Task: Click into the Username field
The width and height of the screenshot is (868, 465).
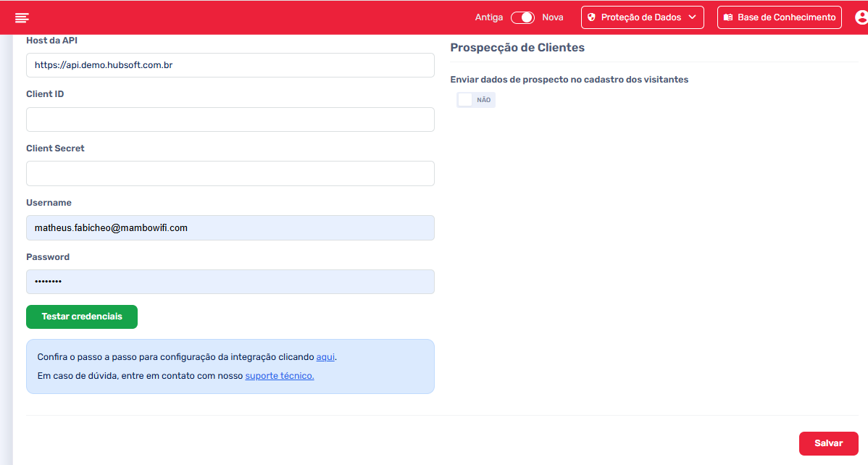Action: 230,227
